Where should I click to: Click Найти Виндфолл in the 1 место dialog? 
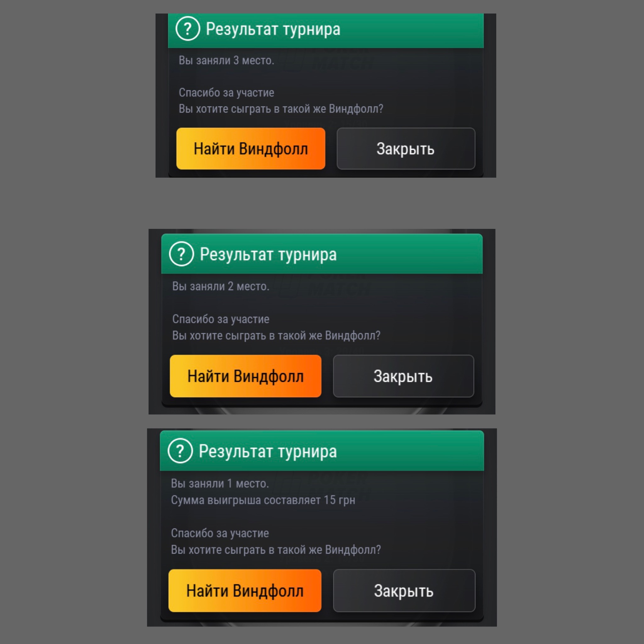pos(245,591)
